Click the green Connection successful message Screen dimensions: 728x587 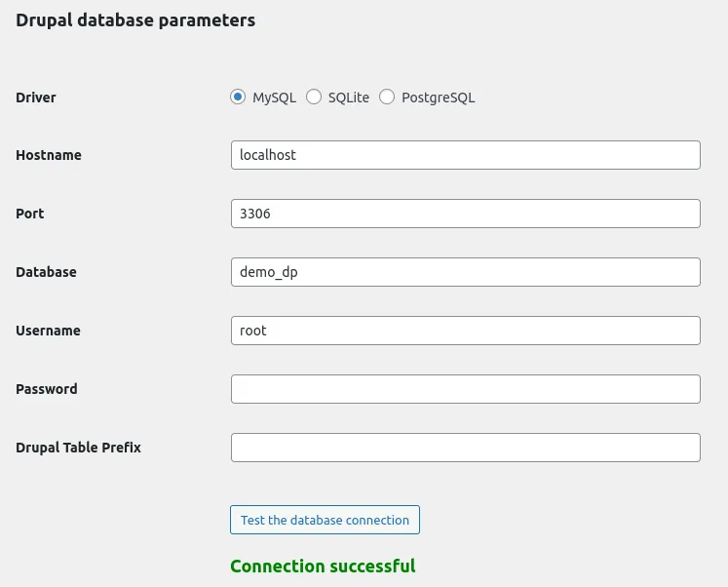[323, 567]
